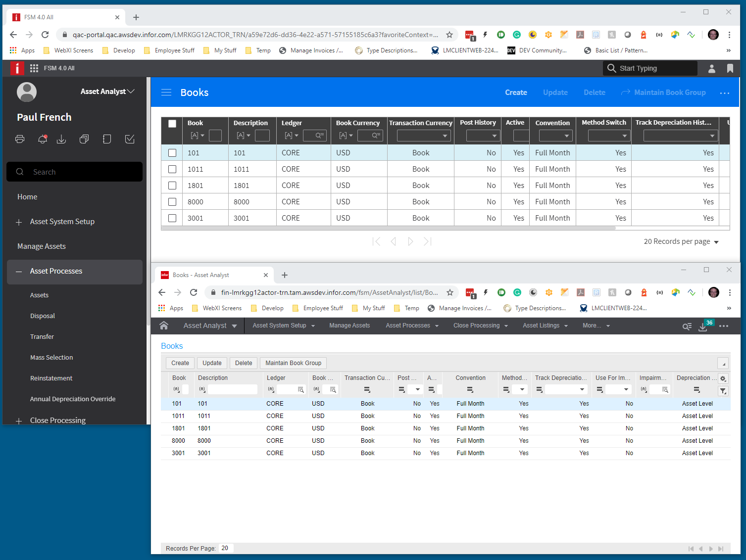Toggle the select-all checkbox in Books header
The height and width of the screenshot is (560, 746).
click(x=172, y=124)
